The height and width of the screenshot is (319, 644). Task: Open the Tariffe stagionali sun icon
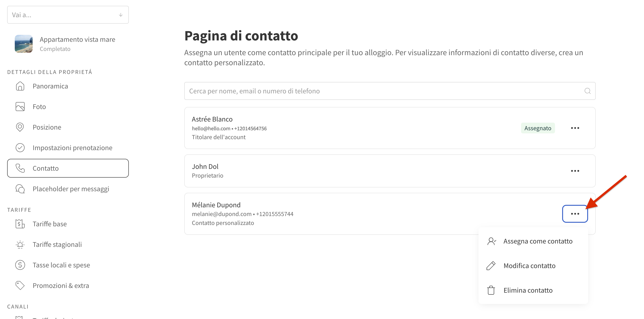[x=20, y=244]
